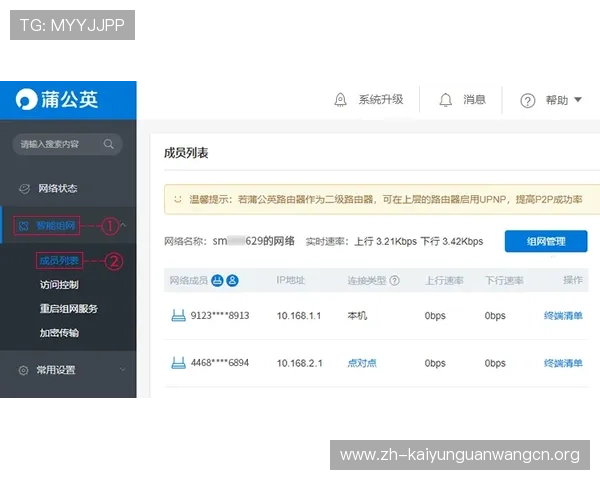The width and height of the screenshot is (600, 480).
Task: Click the question mark help icon
Action: (x=528, y=101)
